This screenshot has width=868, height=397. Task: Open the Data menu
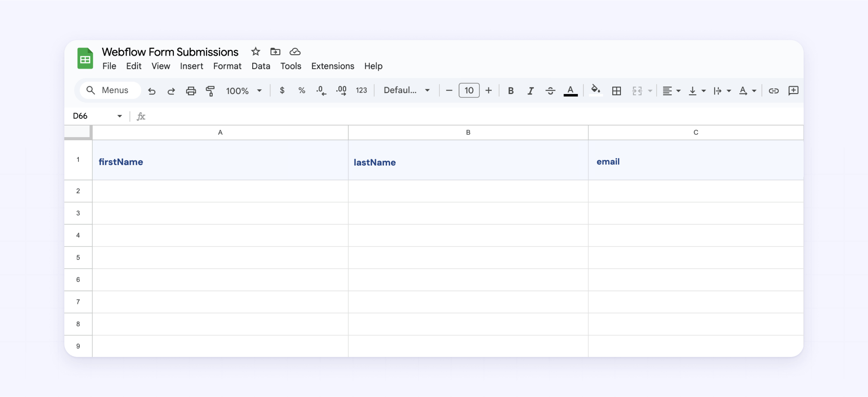tap(261, 66)
